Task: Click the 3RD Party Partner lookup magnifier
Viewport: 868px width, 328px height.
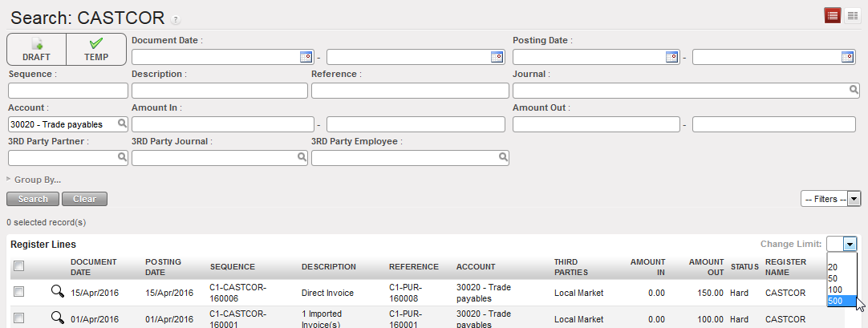Action: (122, 158)
